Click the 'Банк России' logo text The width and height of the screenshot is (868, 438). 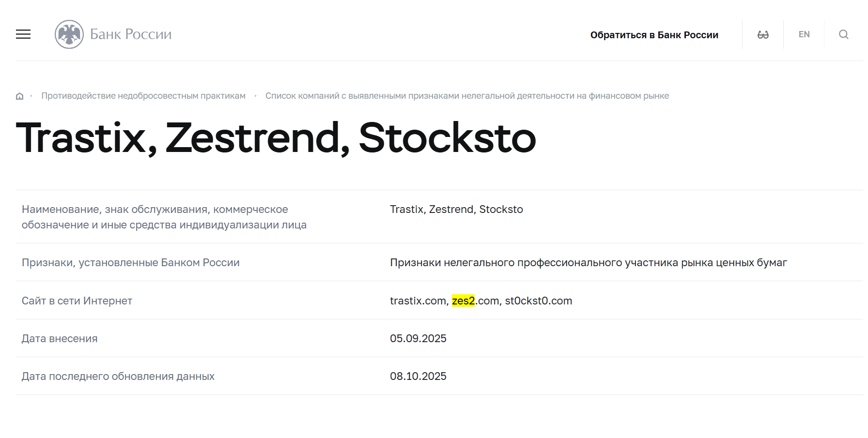click(131, 34)
